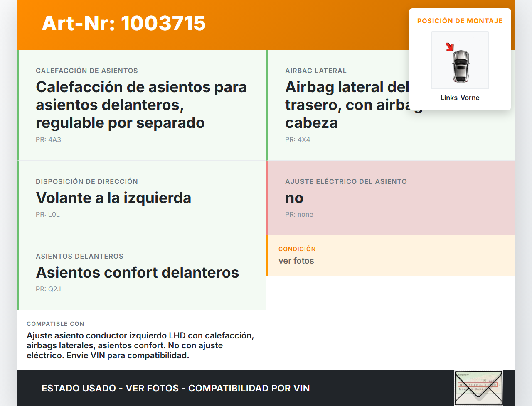Click the PR: 4A3 code
Viewport: 532px width, 406px height.
point(48,139)
